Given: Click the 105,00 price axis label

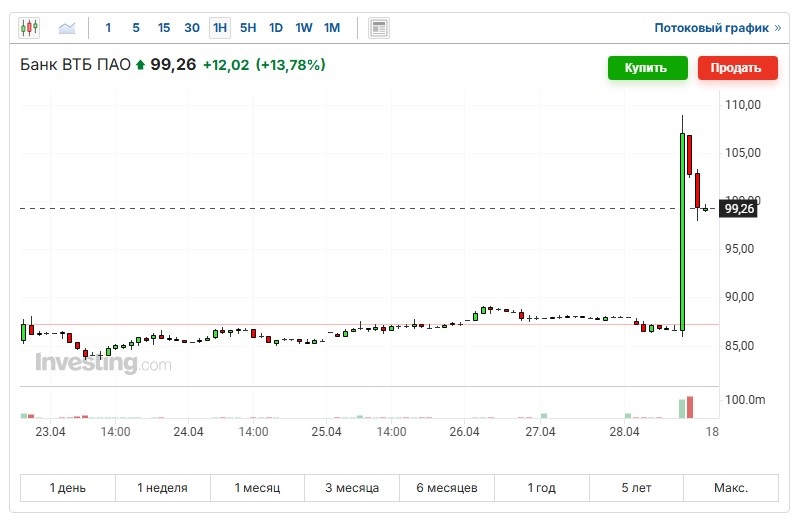Looking at the screenshot, I should tap(743, 153).
